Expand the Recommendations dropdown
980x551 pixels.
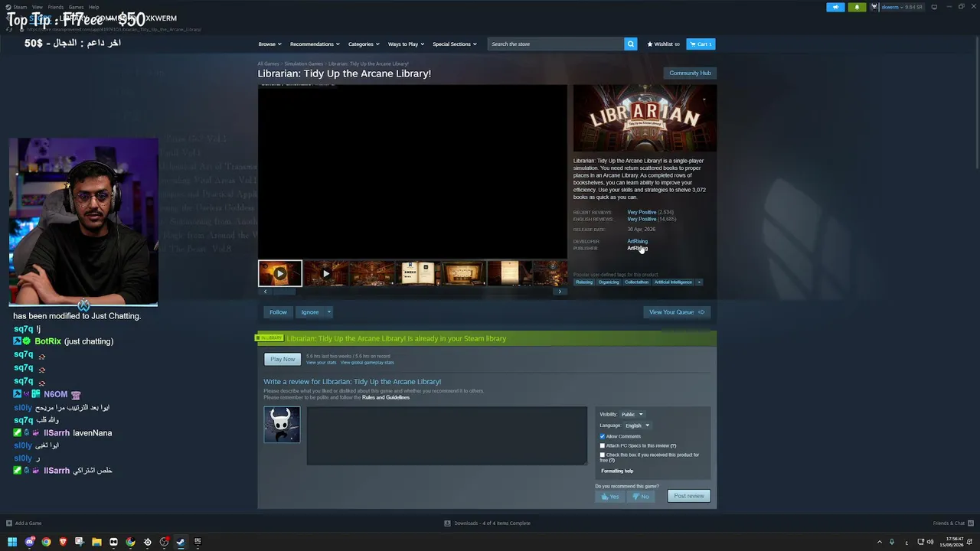point(314,44)
